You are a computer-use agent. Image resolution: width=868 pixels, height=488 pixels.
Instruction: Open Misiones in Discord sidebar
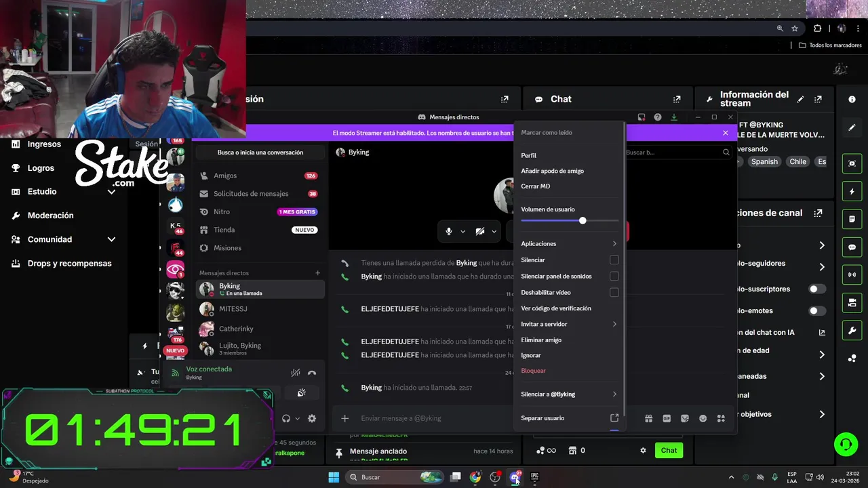[x=260, y=248]
